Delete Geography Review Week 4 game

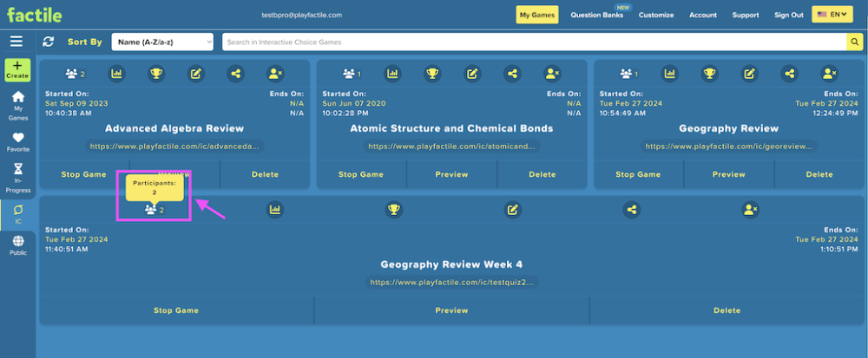click(727, 310)
